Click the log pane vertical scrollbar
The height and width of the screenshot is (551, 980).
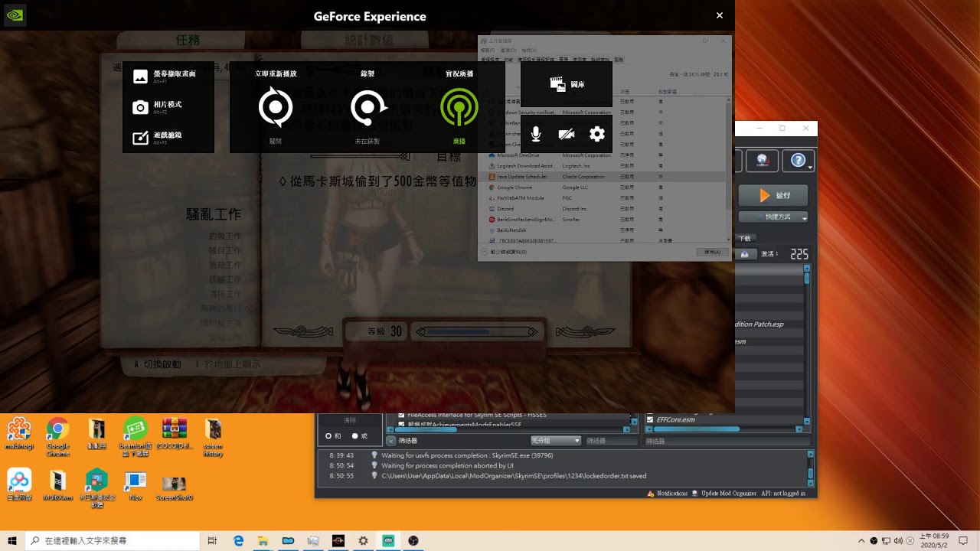coord(811,467)
